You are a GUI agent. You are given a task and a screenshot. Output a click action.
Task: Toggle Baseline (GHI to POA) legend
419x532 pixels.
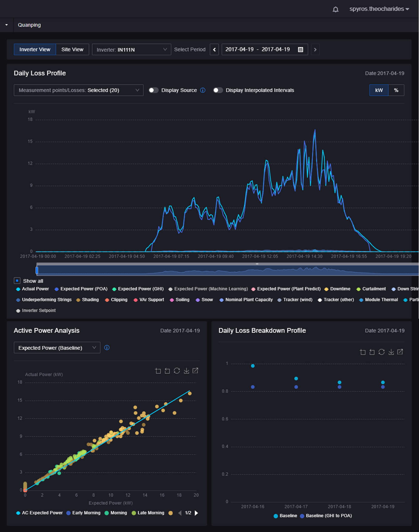(326, 516)
